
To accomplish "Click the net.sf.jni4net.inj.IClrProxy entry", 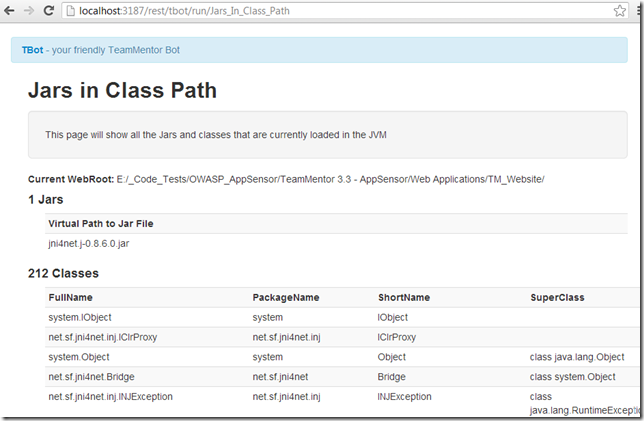I will (x=102, y=337).
